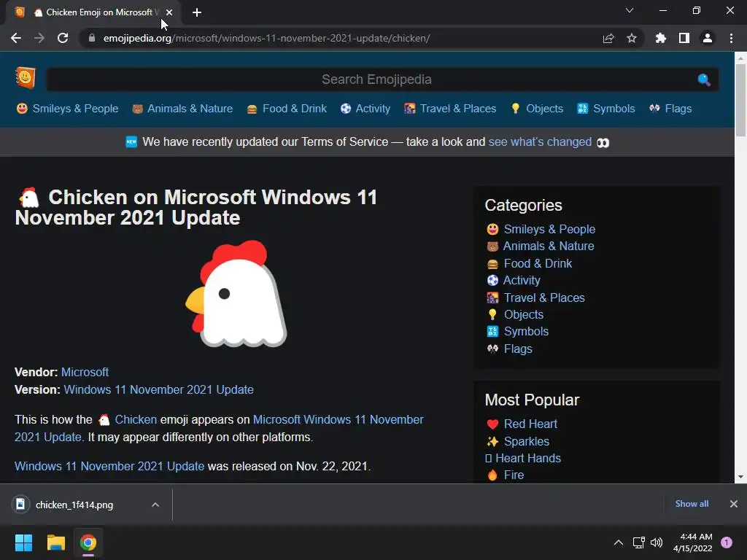Screen dimensions: 747x560
Task: Open File Explorer from taskbar
Action: tap(55, 542)
